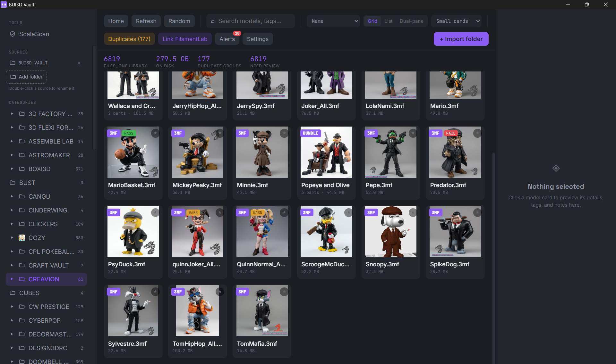Open the Settings tab

click(x=258, y=39)
